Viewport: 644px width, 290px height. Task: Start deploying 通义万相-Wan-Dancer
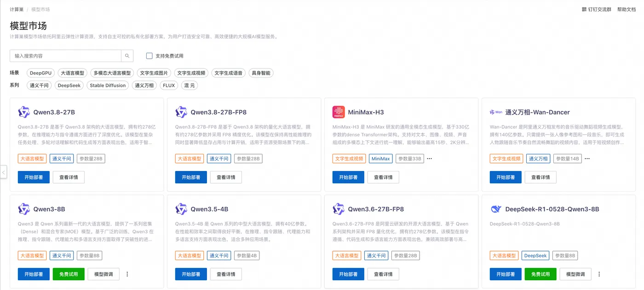click(x=506, y=177)
